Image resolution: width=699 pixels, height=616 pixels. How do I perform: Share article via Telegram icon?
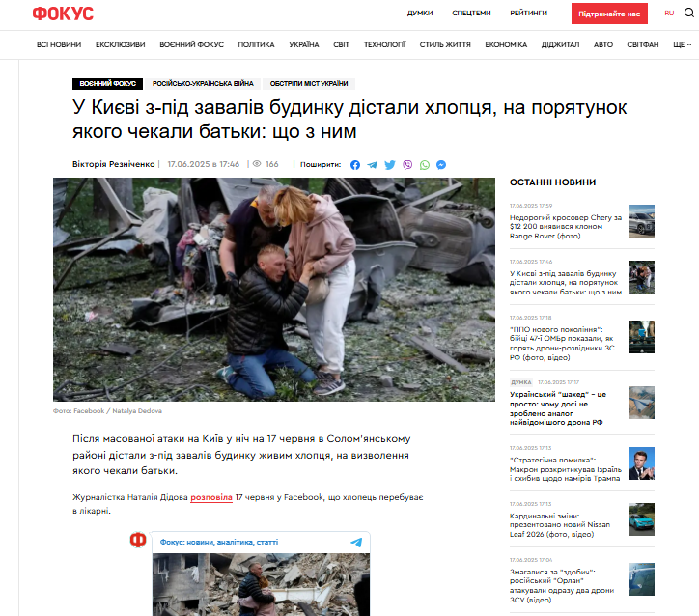pyautogui.click(x=373, y=165)
